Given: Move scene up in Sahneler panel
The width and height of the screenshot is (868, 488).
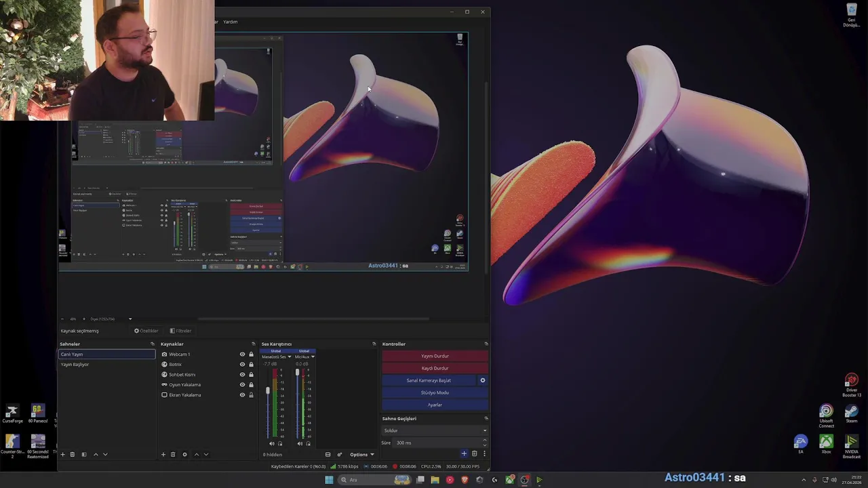Looking at the screenshot, I should click(96, 454).
